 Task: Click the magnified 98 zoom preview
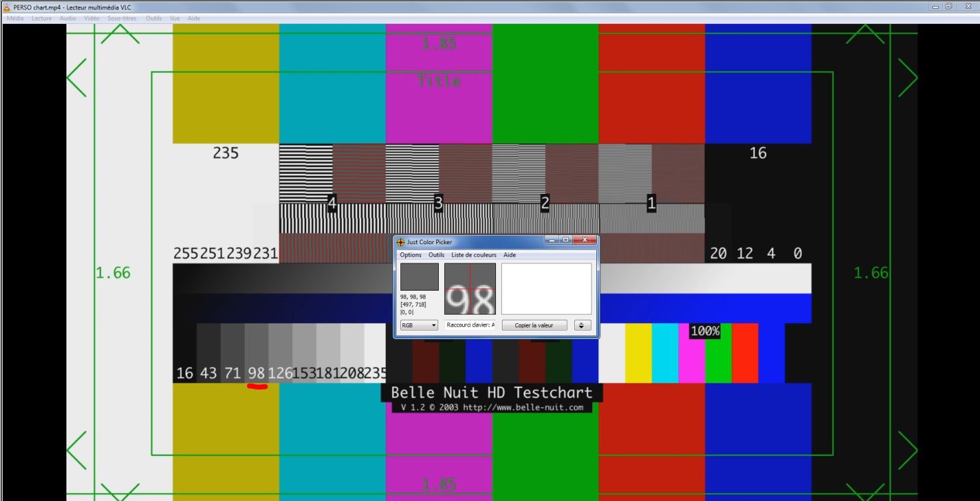(x=470, y=289)
